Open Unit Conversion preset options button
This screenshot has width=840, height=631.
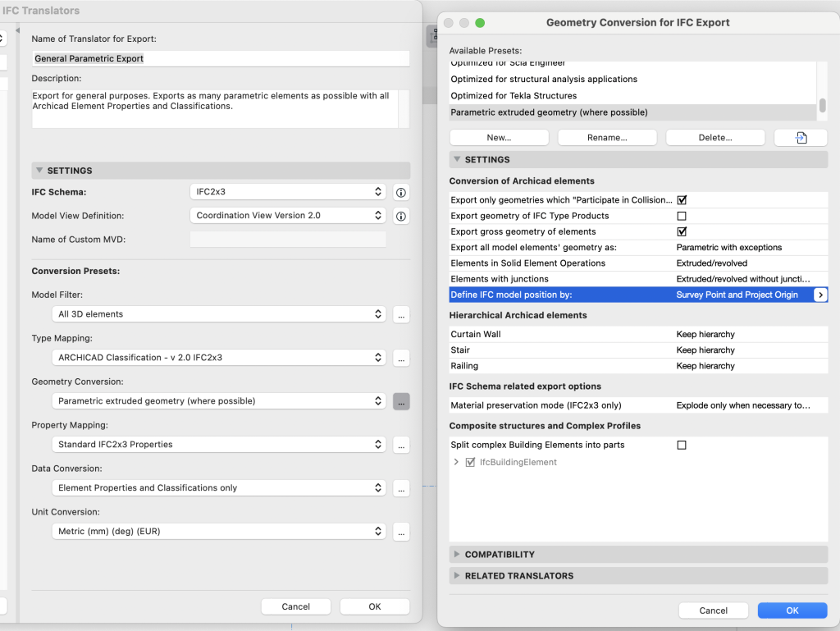[x=401, y=532]
